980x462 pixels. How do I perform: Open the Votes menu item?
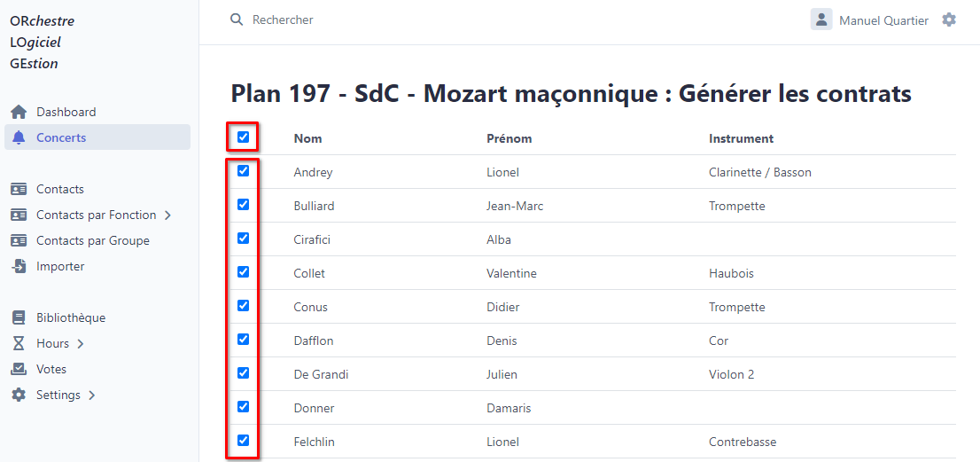[x=51, y=370]
